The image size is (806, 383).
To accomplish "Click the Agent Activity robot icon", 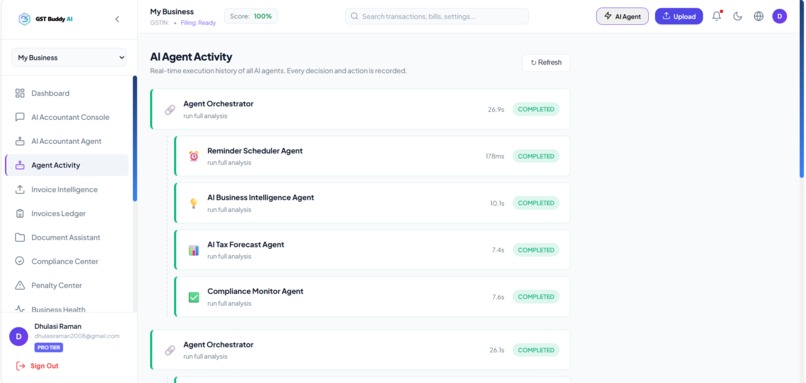I will [x=20, y=165].
